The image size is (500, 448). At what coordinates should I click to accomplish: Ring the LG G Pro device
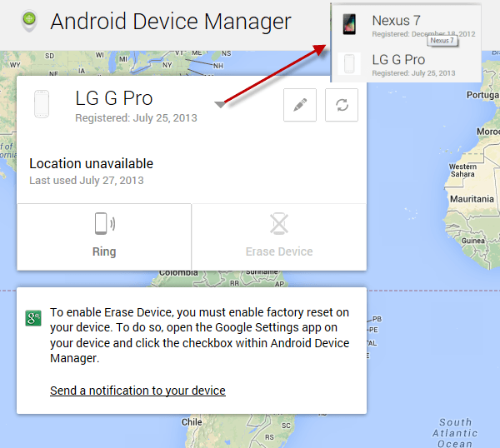(104, 236)
